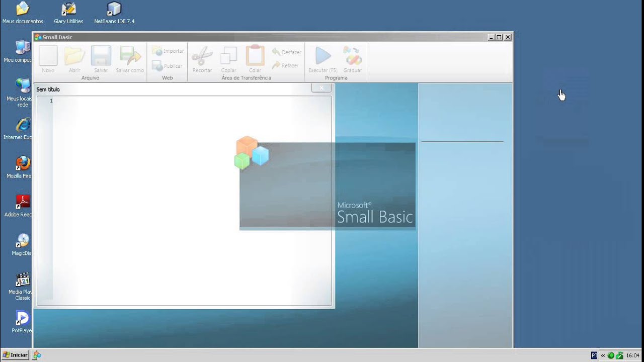Viewport: 644px width, 362px height.
Task: Click the Publicar web icon
Action: tap(157, 66)
